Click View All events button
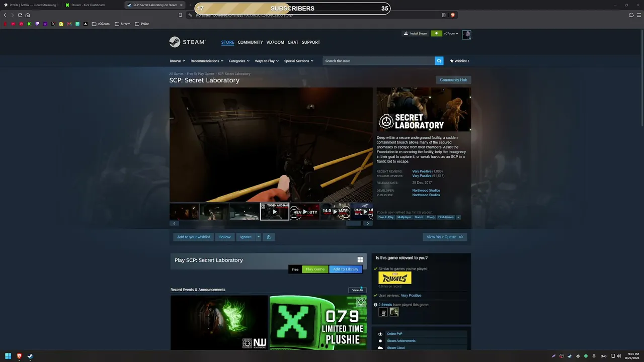The width and height of the screenshot is (644, 362). coord(357,290)
